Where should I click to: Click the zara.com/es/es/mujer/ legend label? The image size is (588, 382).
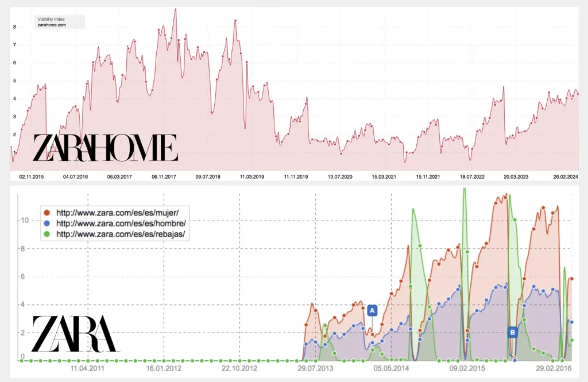point(117,213)
